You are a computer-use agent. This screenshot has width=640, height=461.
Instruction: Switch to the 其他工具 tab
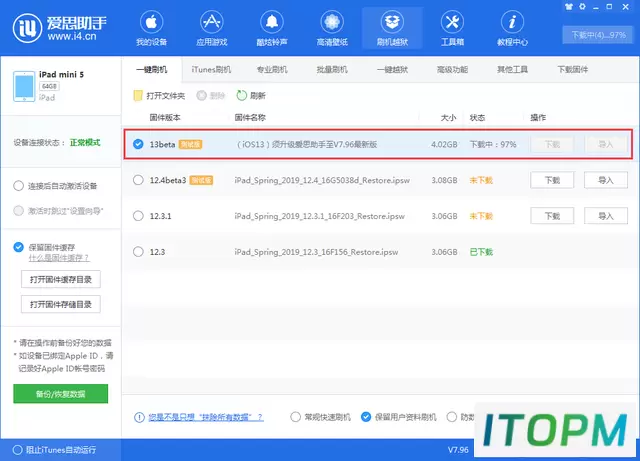[512, 70]
